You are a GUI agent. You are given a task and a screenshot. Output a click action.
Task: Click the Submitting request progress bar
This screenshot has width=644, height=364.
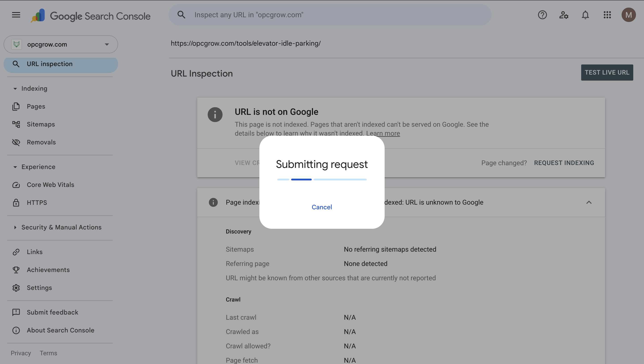[x=322, y=180]
